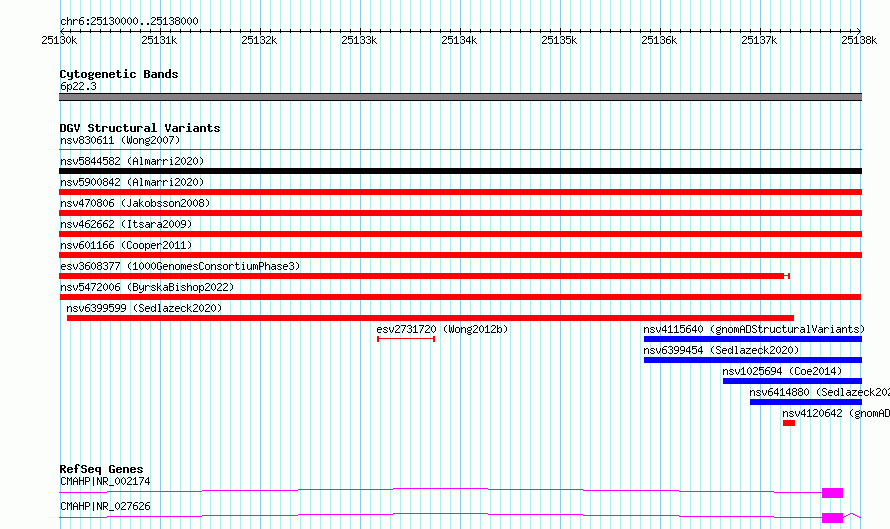Viewport: 890px width, 529px height.
Task: Click the chr6:25130000..25138000 coordinate label
Action: point(129,21)
